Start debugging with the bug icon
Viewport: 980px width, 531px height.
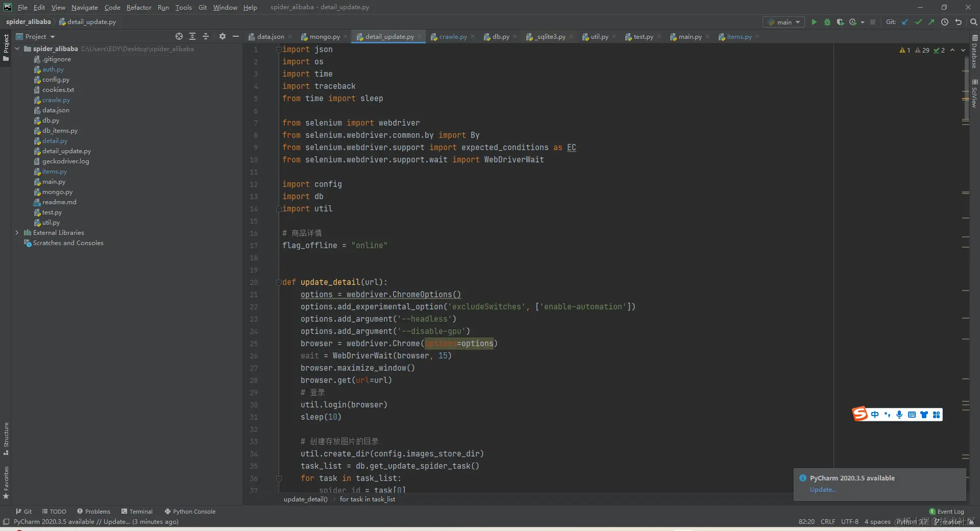[x=827, y=22]
